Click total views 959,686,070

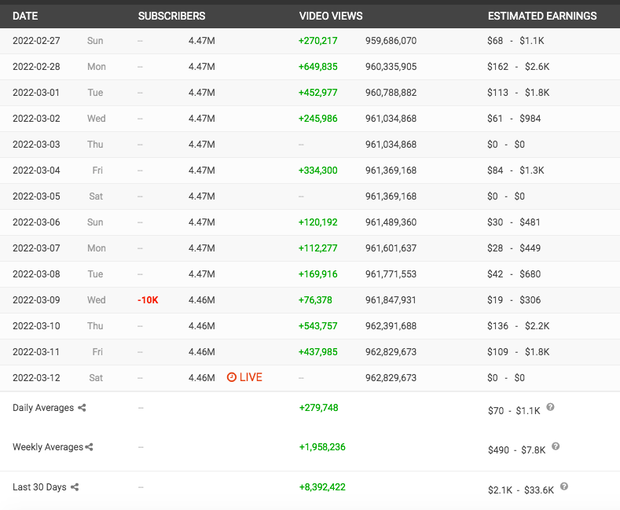391,41
